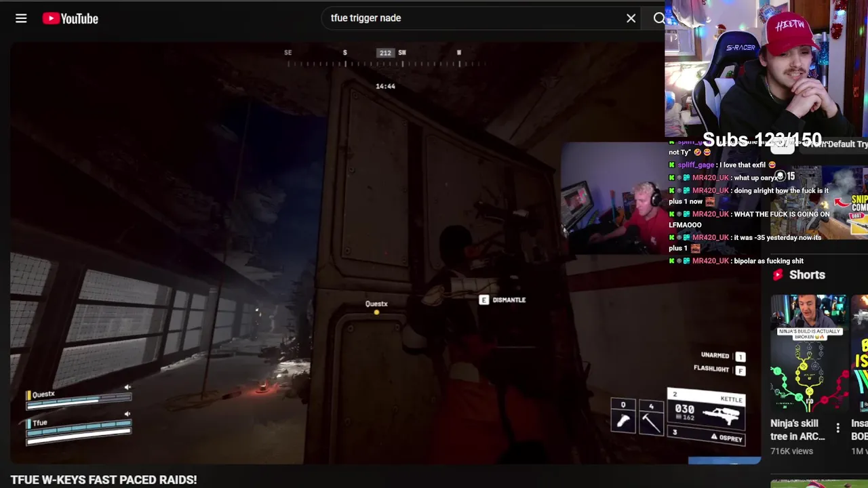Screen dimensions: 868x488
Task: Click 'Ninja's skill tree in ARC...' title
Action: (x=797, y=430)
